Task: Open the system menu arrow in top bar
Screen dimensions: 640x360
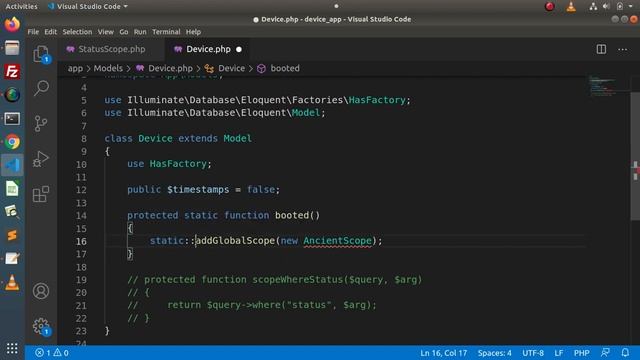Action: 631,7
